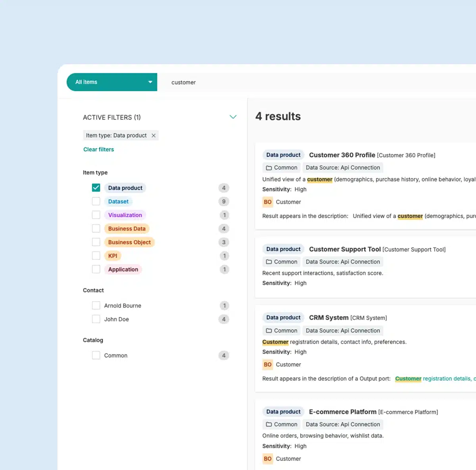Click the Customer 360 Profile result title
This screenshot has height=470, width=476.
tap(342, 155)
